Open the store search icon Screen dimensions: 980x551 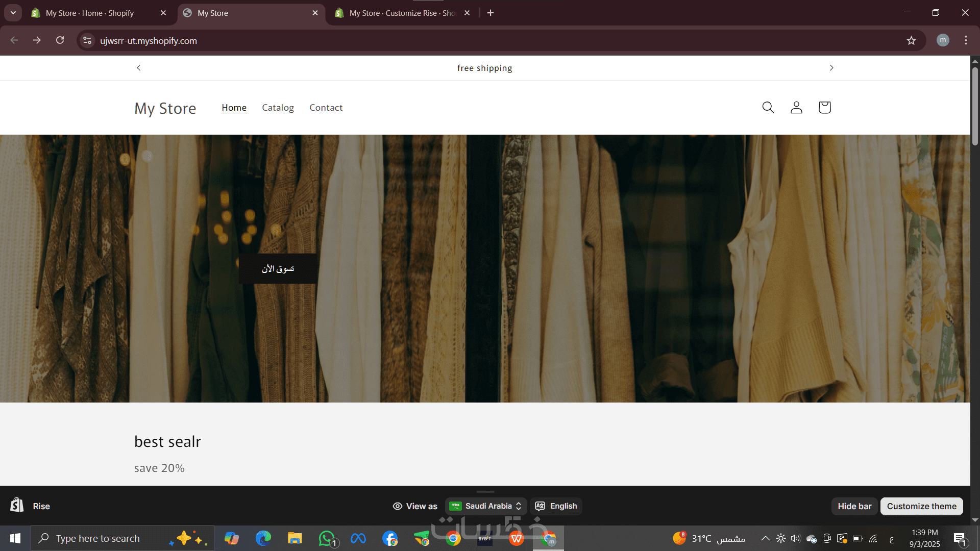768,107
